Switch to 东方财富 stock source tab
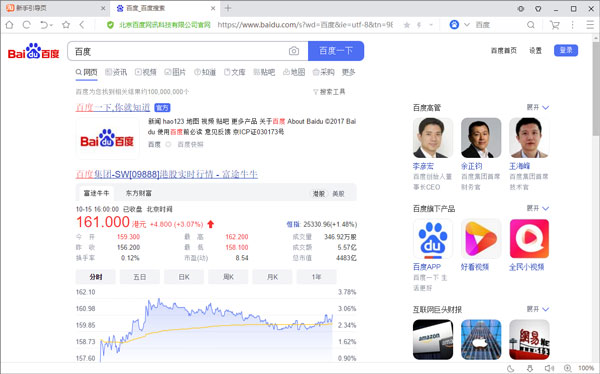The image size is (600, 374). [139, 193]
